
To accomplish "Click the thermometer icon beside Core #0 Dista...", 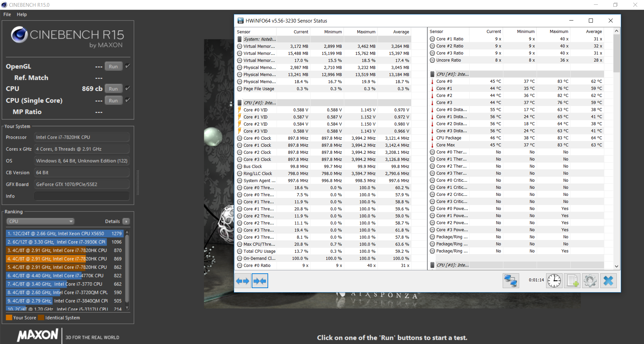I will (432, 110).
